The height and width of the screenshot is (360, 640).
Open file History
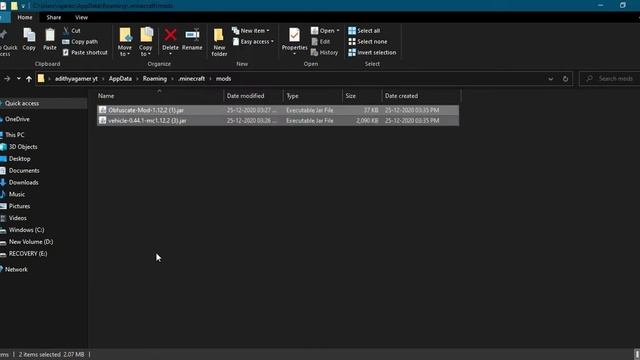324,53
